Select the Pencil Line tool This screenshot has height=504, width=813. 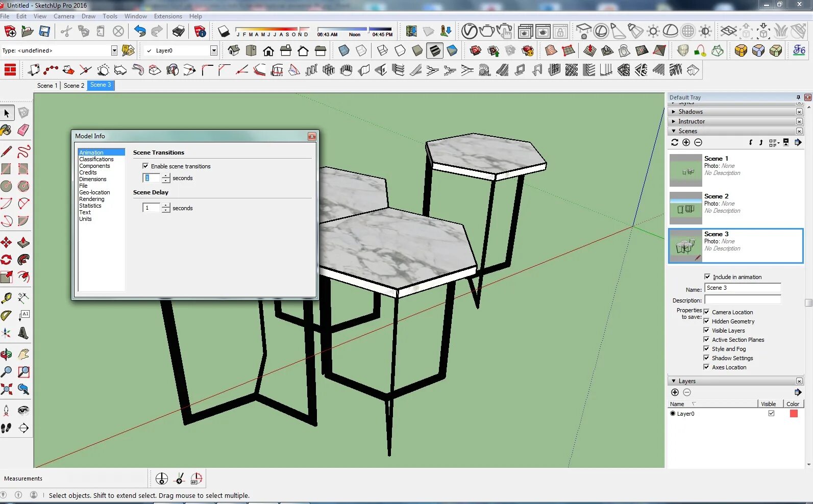coord(6,152)
